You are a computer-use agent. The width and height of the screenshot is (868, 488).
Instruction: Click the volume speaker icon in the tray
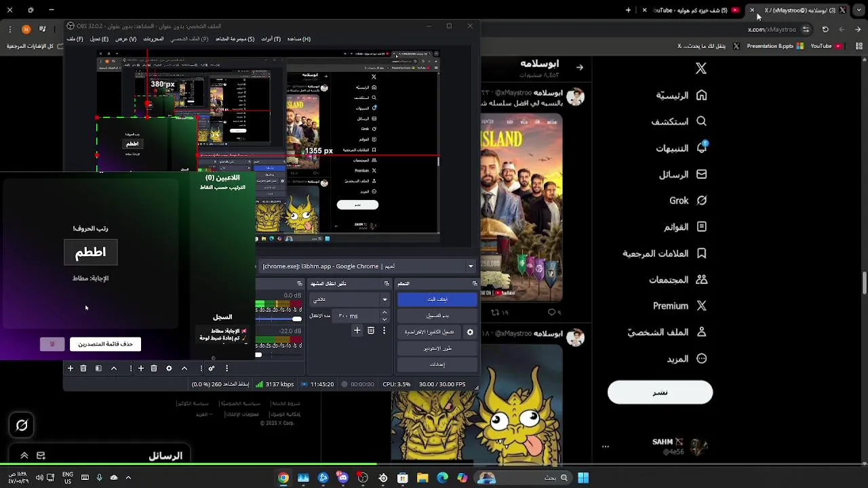tap(39, 478)
